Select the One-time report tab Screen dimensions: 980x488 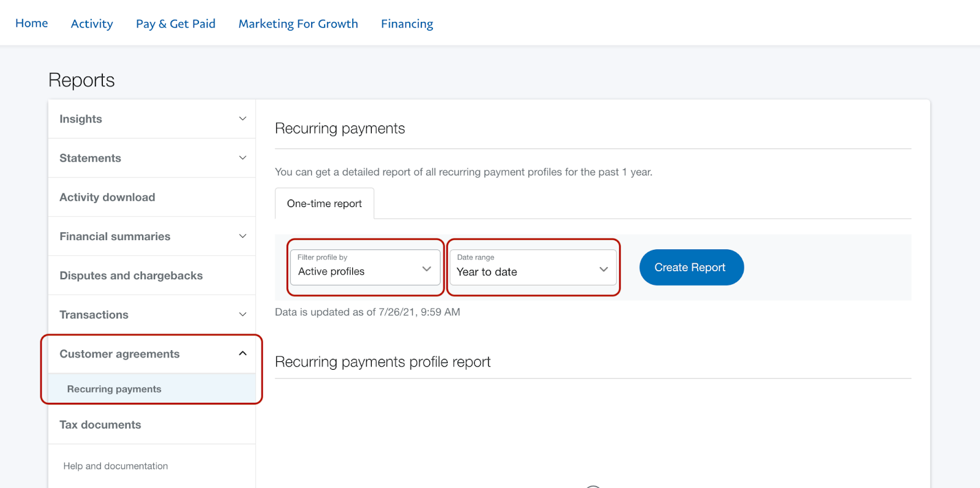click(x=325, y=203)
